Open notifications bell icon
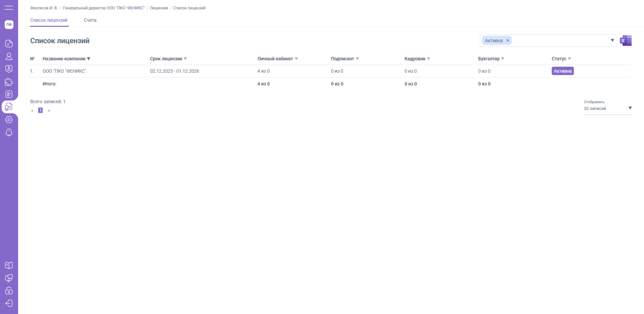This screenshot has width=644, height=314. click(x=9, y=132)
